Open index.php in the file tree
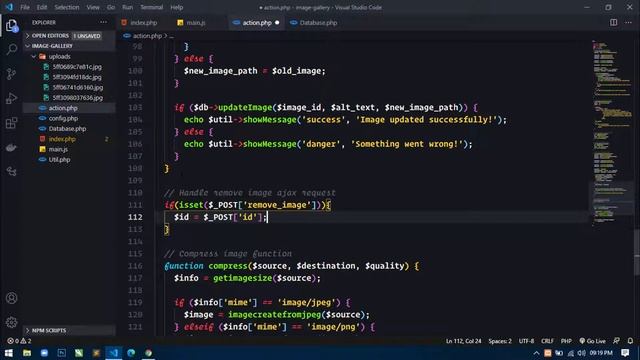 pyautogui.click(x=62, y=139)
